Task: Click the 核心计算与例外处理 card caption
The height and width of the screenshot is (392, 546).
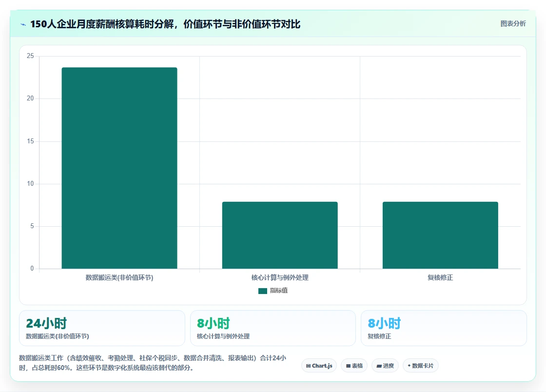Action: click(x=223, y=336)
